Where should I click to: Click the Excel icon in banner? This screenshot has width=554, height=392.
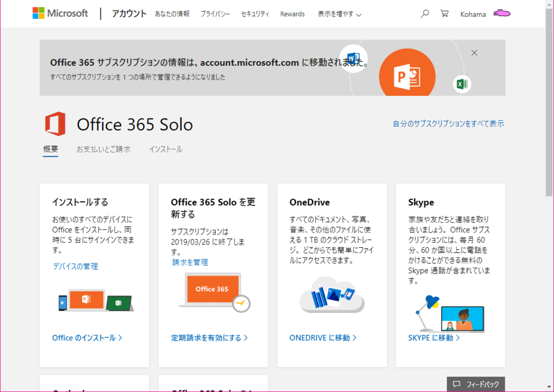462,84
